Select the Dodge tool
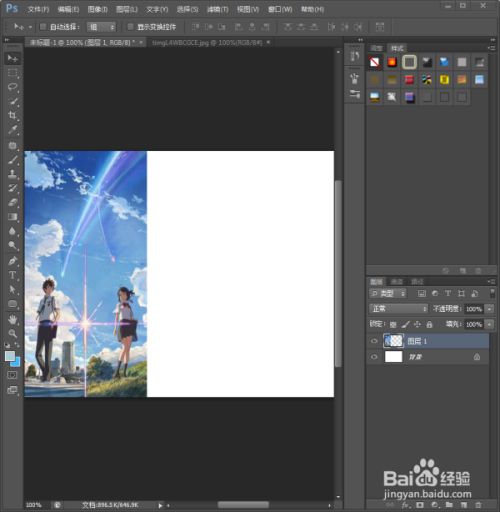The height and width of the screenshot is (512, 500). click(12, 245)
